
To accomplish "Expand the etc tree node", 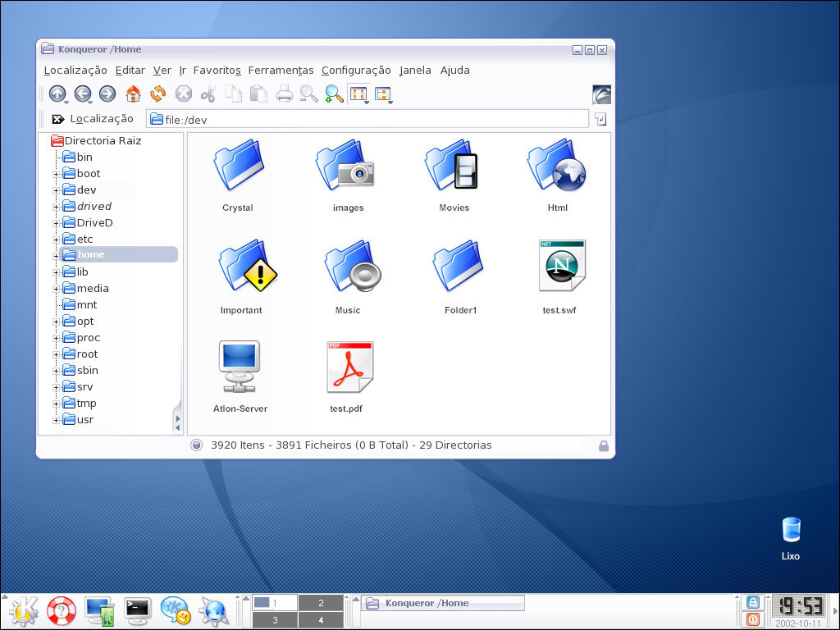I will pyautogui.click(x=56, y=240).
